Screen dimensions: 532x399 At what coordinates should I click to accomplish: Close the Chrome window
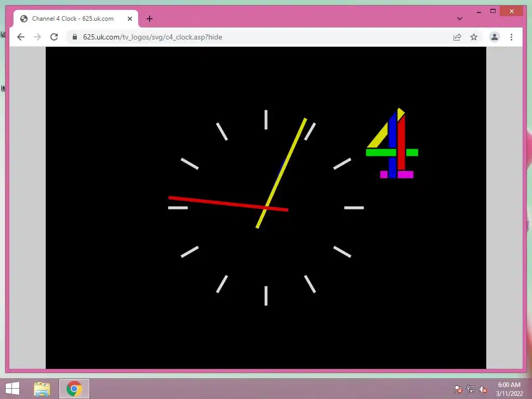click(x=512, y=11)
